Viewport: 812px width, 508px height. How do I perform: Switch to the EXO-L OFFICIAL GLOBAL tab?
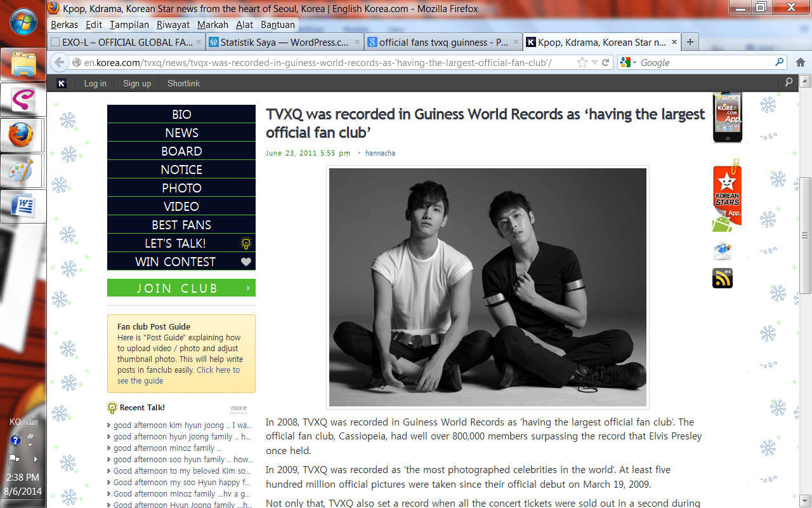[x=126, y=43]
